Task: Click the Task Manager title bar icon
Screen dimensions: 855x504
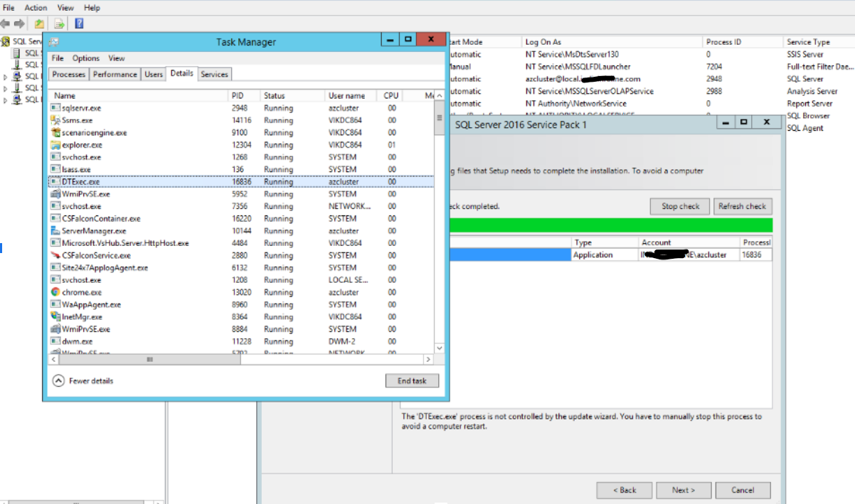Action: [54, 42]
